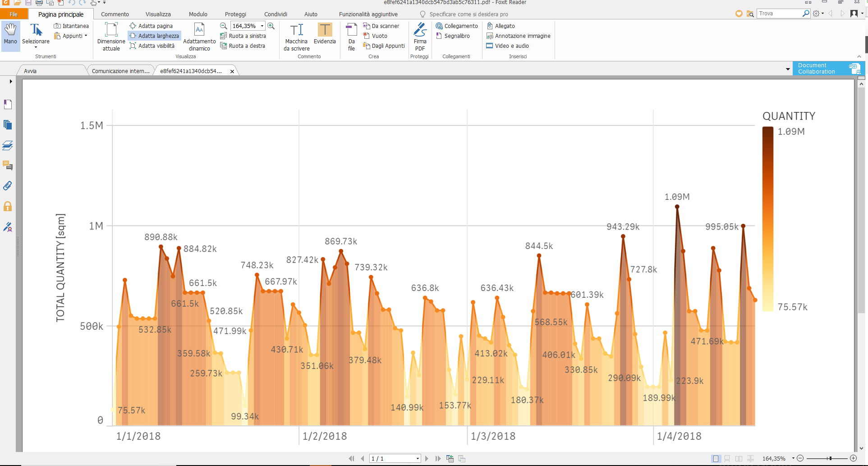The width and height of the screenshot is (868, 466).
Task: Rotate page with Ruota a destra
Action: (243, 46)
